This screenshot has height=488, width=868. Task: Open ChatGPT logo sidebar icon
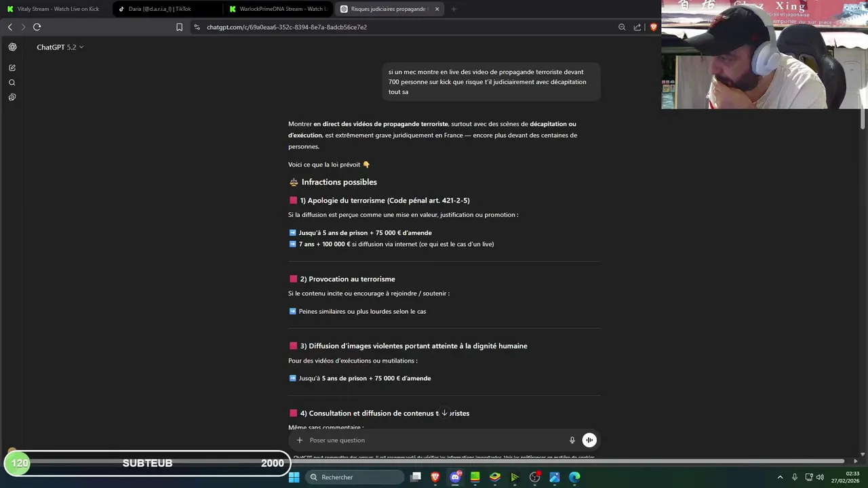click(x=12, y=47)
